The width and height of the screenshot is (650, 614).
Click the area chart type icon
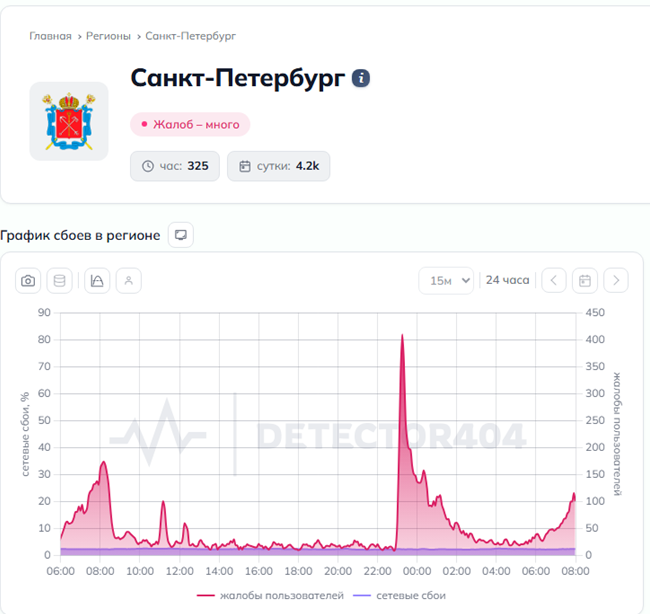click(x=97, y=281)
